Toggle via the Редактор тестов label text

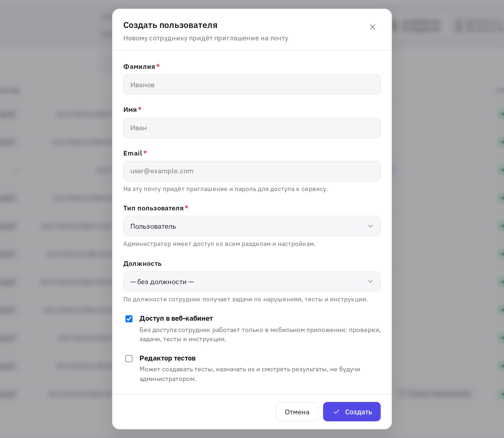point(167,358)
